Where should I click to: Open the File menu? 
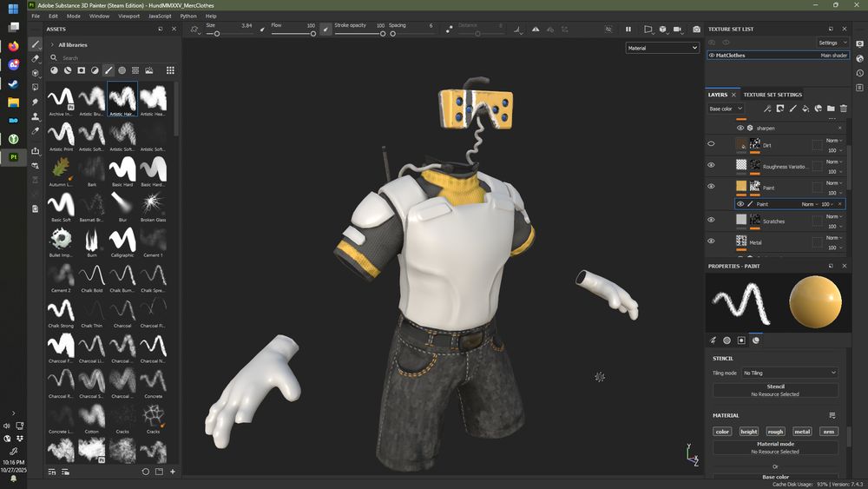(36, 16)
